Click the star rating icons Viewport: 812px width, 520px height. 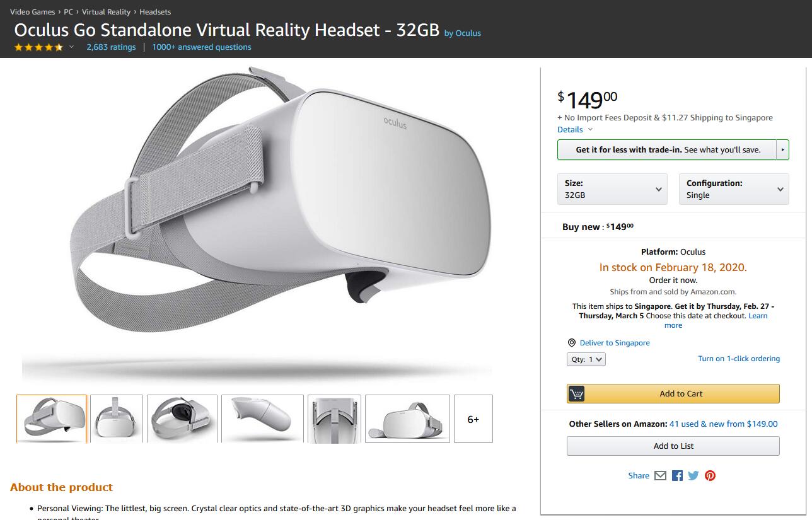tap(38, 47)
